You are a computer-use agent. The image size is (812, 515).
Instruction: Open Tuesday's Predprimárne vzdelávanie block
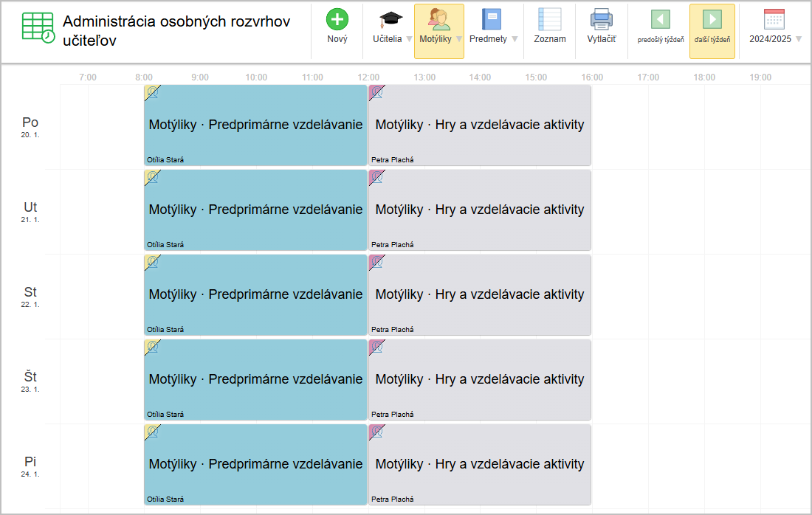[x=256, y=210]
